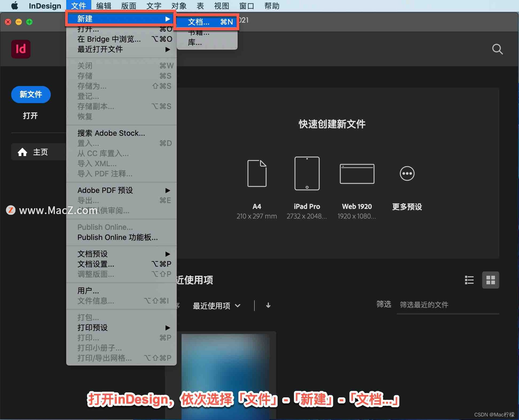Choose 搜索 Adobe Stock... menu item
The height and width of the screenshot is (420, 519).
pyautogui.click(x=121, y=133)
